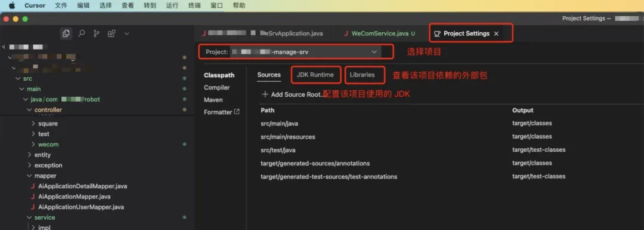Click the Formatter external link icon
The image size is (644, 230).
click(x=237, y=112)
